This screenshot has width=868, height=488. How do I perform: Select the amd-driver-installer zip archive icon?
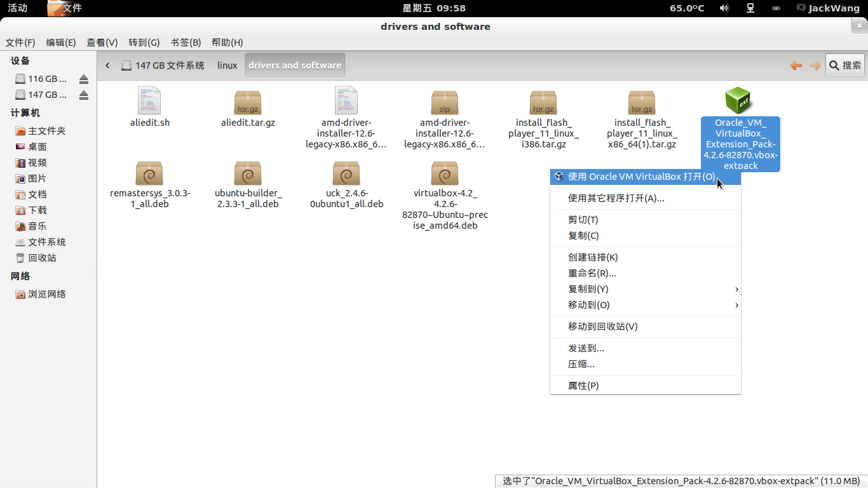445,102
